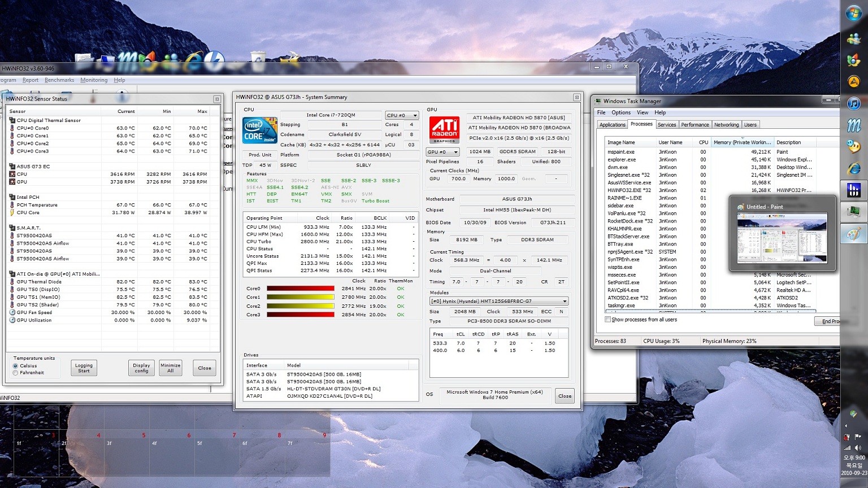Viewport: 868px width, 488px height.
Task: Switch to Paint taskbar button
Action: coord(854,234)
